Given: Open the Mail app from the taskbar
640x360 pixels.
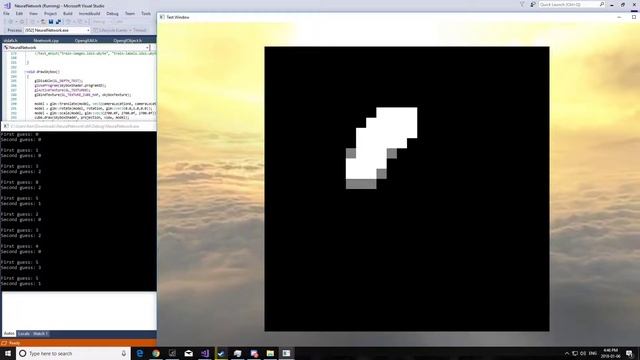Looking at the screenshot, I should pos(189,353).
